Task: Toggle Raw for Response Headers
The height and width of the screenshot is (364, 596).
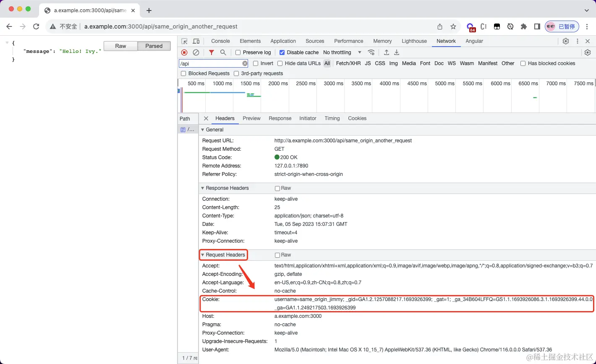Action: [277, 188]
